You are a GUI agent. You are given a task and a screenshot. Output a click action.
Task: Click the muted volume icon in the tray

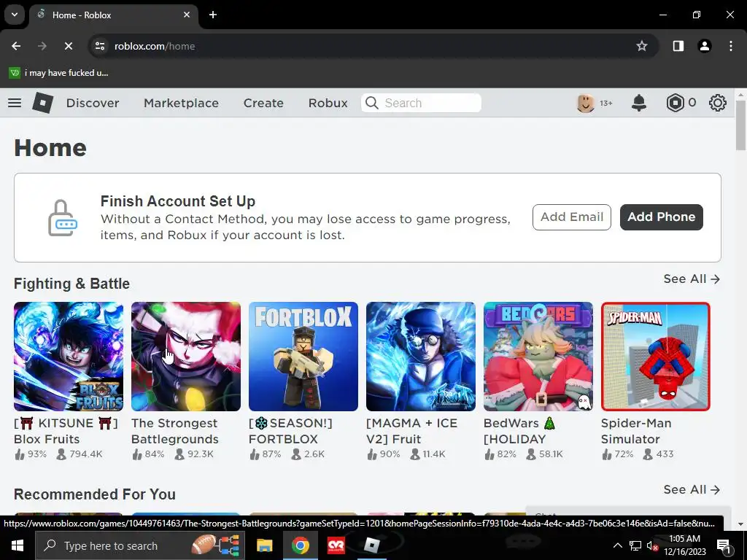(651, 545)
